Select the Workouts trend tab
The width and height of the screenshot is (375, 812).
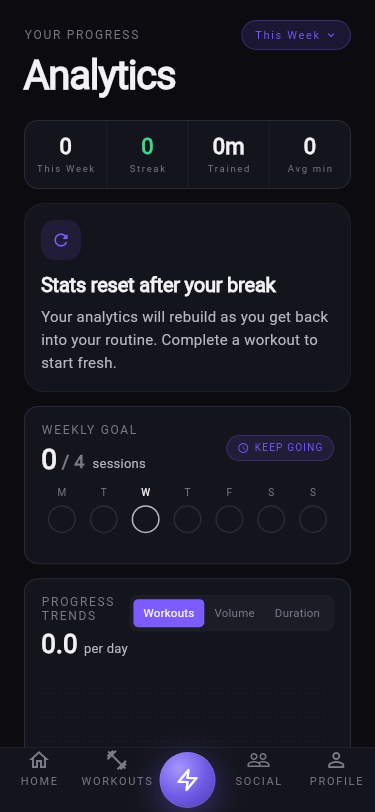coord(169,613)
